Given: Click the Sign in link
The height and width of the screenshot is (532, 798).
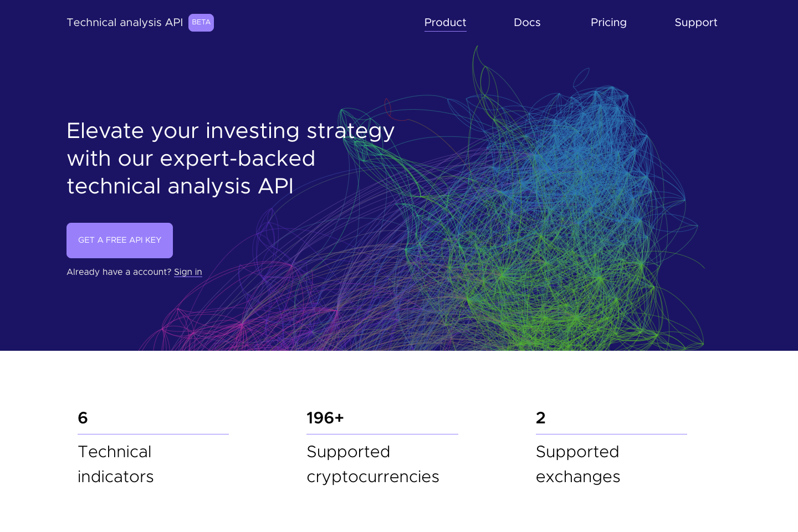Looking at the screenshot, I should 188,272.
